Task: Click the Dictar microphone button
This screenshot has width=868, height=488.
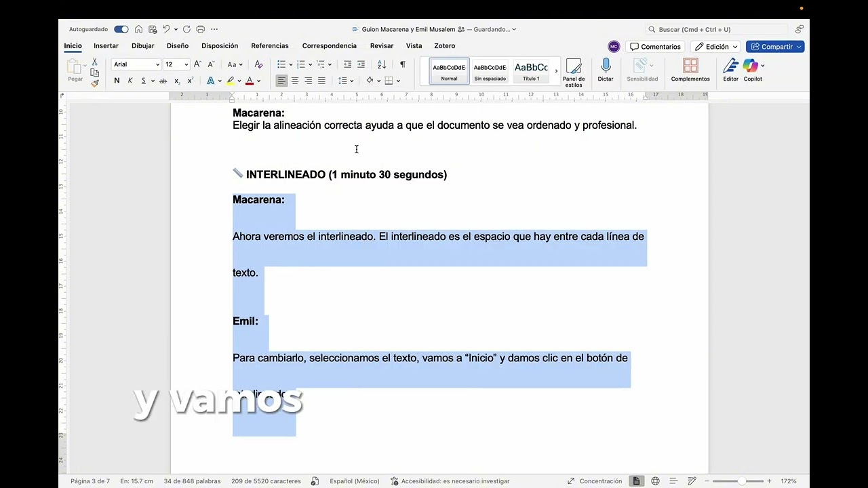Action: pos(606,70)
